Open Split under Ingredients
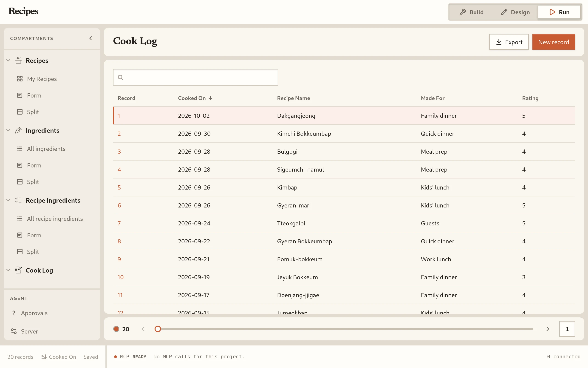This screenshot has height=368, width=588. tap(28, 182)
